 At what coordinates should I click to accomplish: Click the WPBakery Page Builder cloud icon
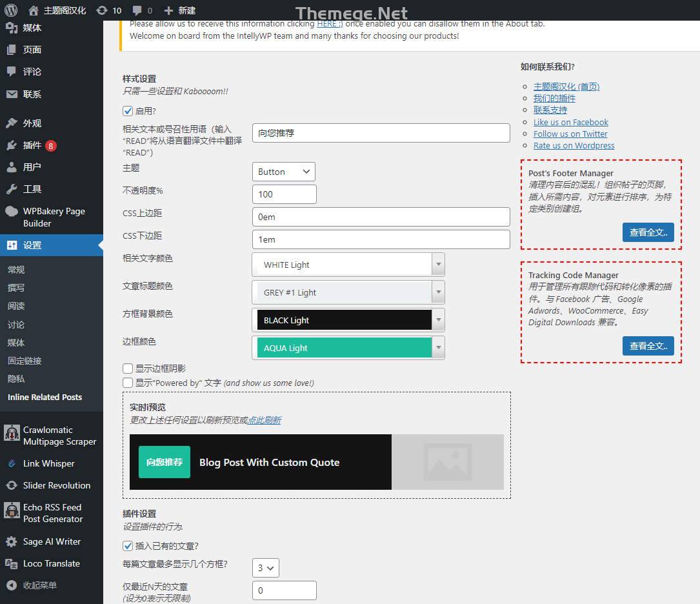coord(12,211)
